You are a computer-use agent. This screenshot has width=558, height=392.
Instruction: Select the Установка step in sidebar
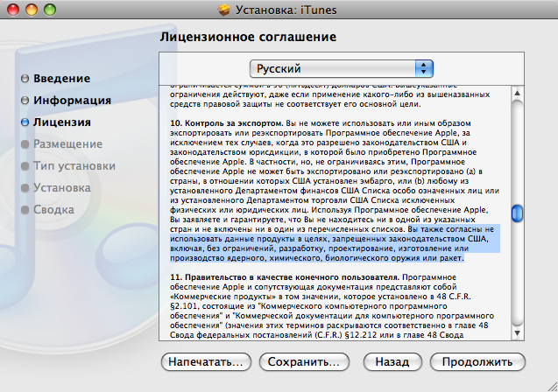[61, 187]
